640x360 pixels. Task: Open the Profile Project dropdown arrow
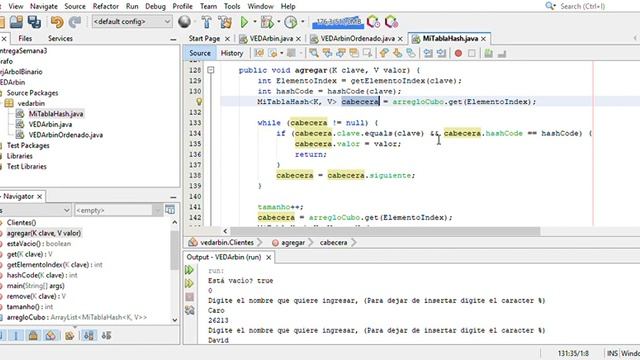coord(302,22)
